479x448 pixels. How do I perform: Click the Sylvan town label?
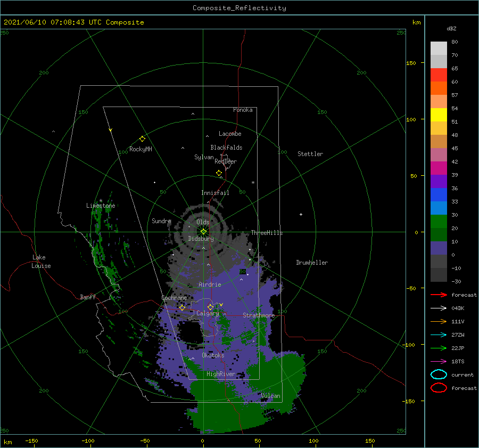[x=204, y=157]
